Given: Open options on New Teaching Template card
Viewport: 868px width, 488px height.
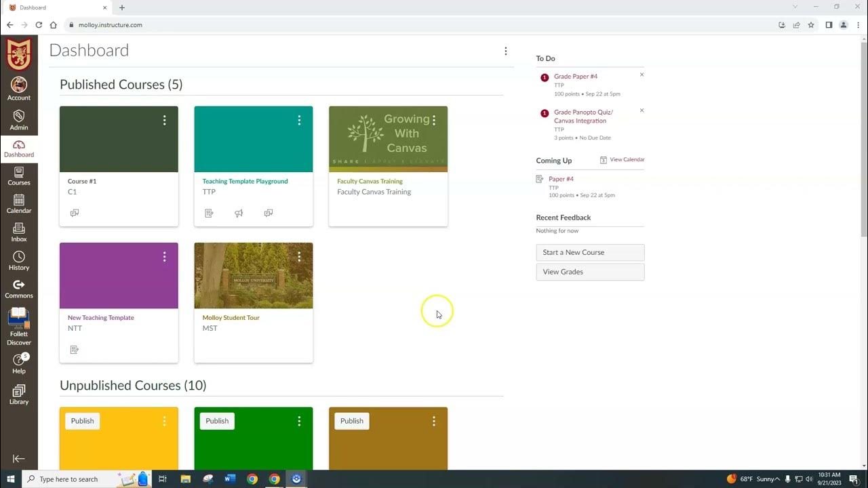Looking at the screenshot, I should coord(164,257).
